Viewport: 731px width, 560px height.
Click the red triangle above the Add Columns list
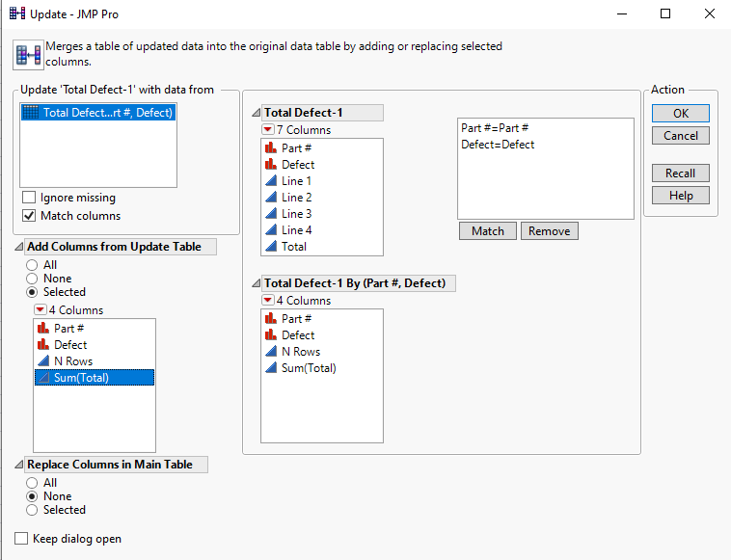[41, 310]
